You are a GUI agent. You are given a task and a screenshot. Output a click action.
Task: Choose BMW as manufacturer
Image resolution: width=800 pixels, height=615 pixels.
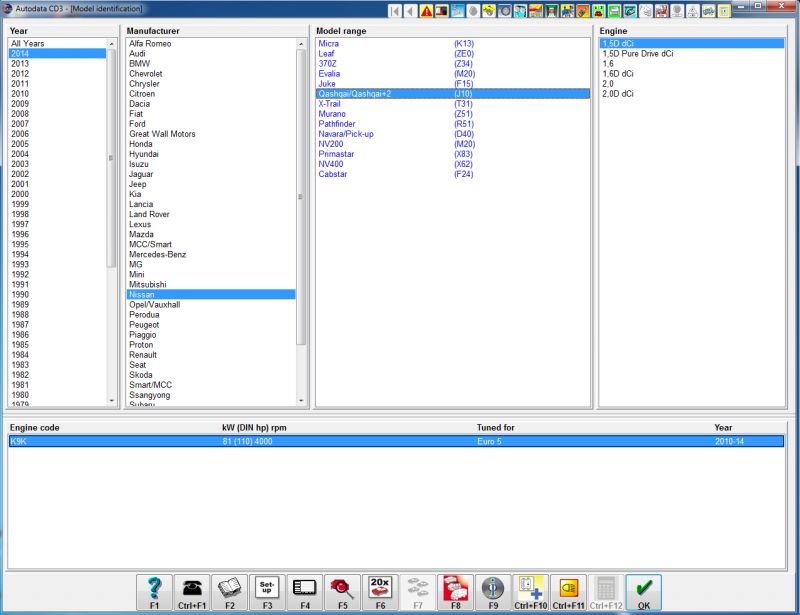point(211,64)
